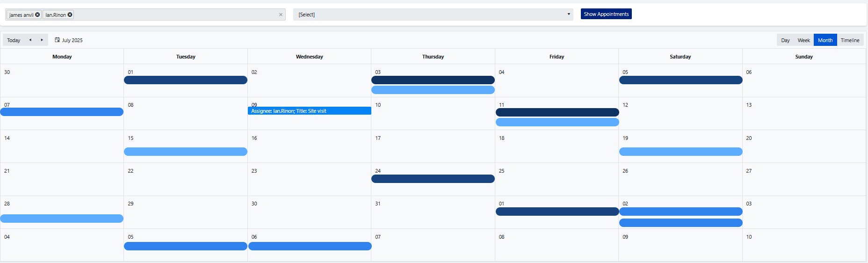The height and width of the screenshot is (263, 868).
Task: Click the Show Appointments button
Action: pos(606,14)
